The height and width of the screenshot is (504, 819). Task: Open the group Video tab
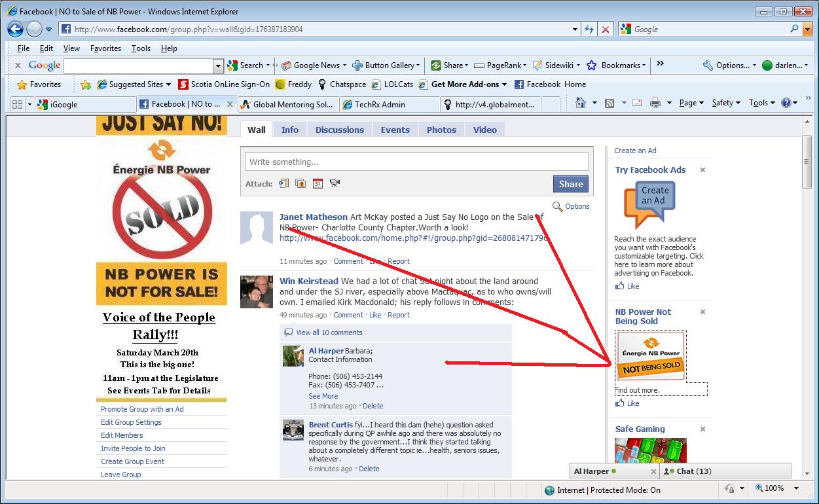[x=485, y=130]
